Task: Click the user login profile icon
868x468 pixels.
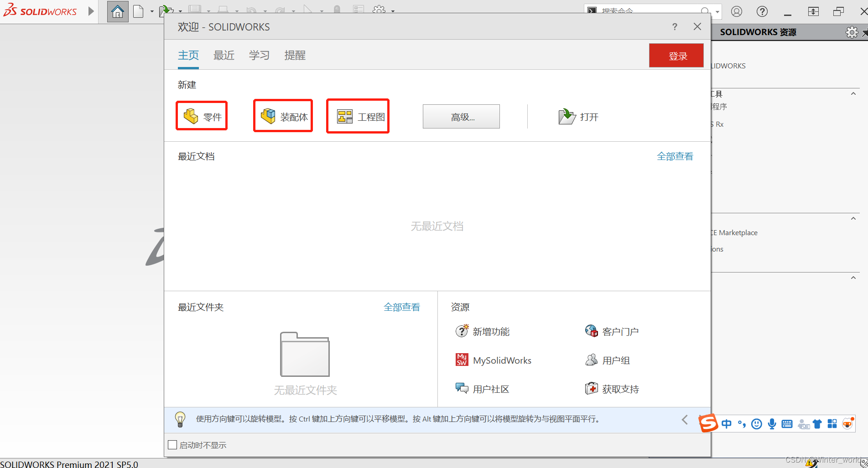Action: tap(737, 11)
